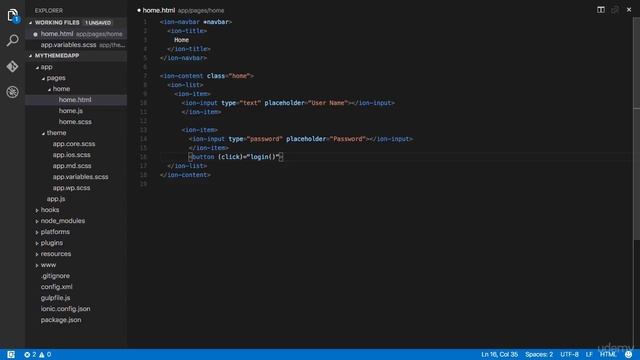Open the Git source control icon
This screenshot has height=360, width=640.
click(x=13, y=66)
